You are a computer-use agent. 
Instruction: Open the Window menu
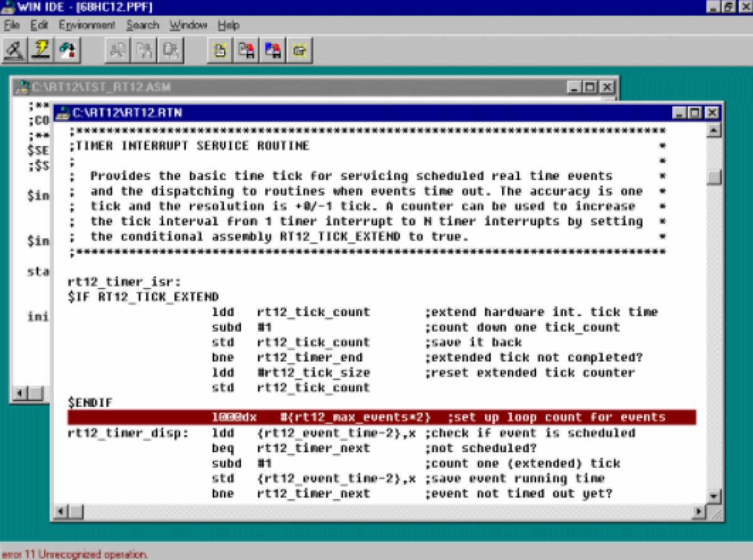[x=188, y=25]
